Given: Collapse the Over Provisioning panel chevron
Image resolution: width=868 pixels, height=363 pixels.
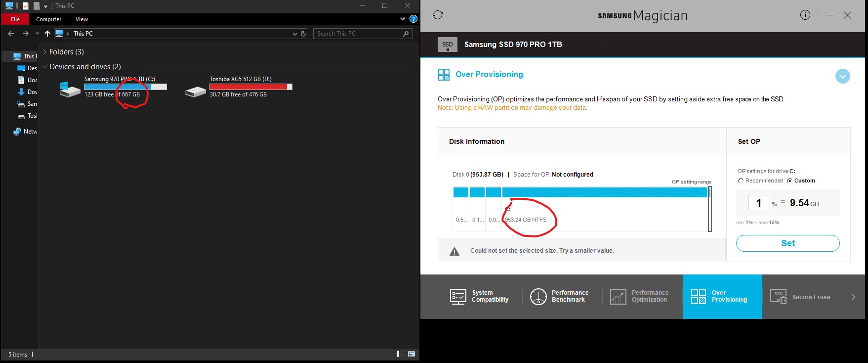Looking at the screenshot, I should [842, 76].
